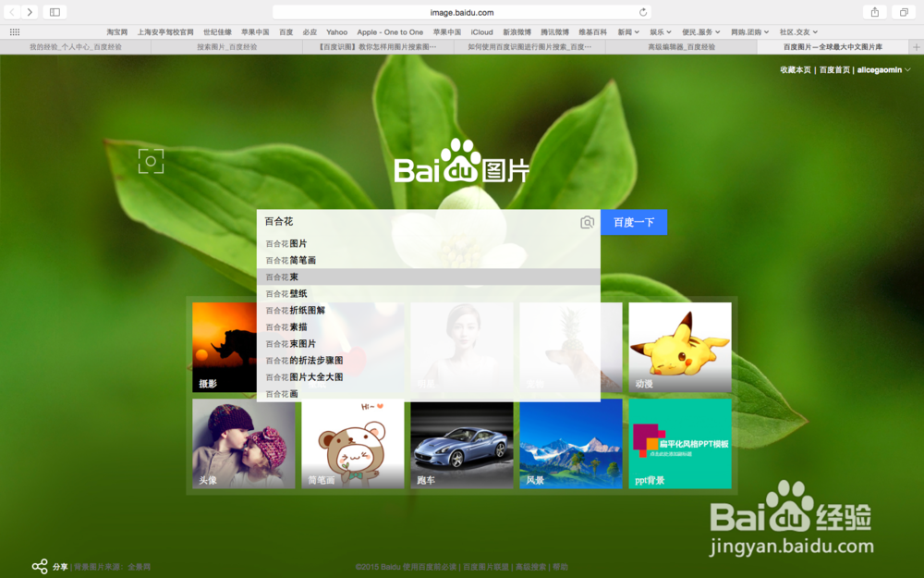
Task: Click the Safari back arrow button
Action: click(12, 12)
